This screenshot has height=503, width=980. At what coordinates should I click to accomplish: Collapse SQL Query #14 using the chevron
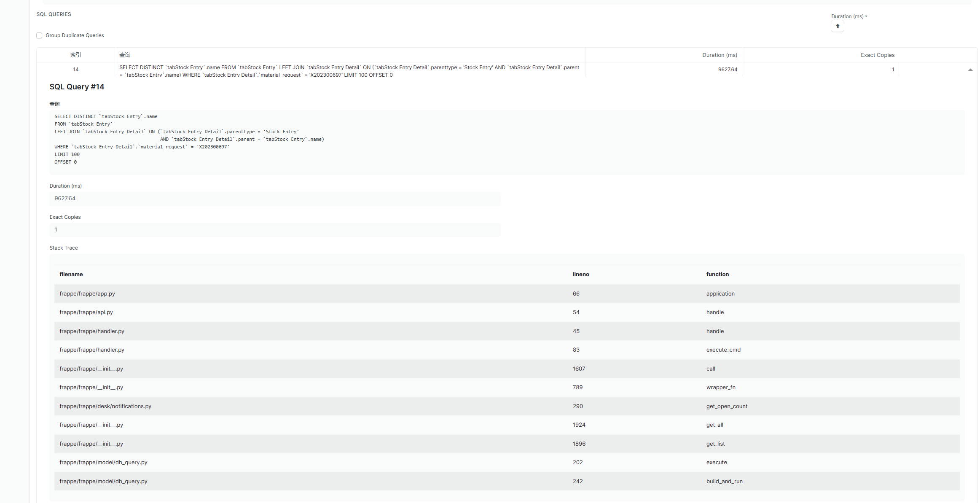click(970, 69)
